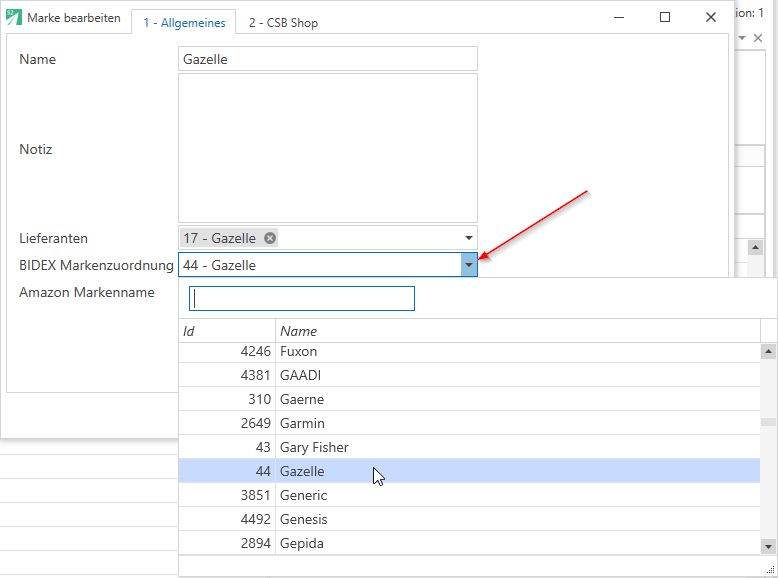The image size is (778, 578).
Task: Select the 1 - Allgemeines tab
Action: tap(184, 23)
